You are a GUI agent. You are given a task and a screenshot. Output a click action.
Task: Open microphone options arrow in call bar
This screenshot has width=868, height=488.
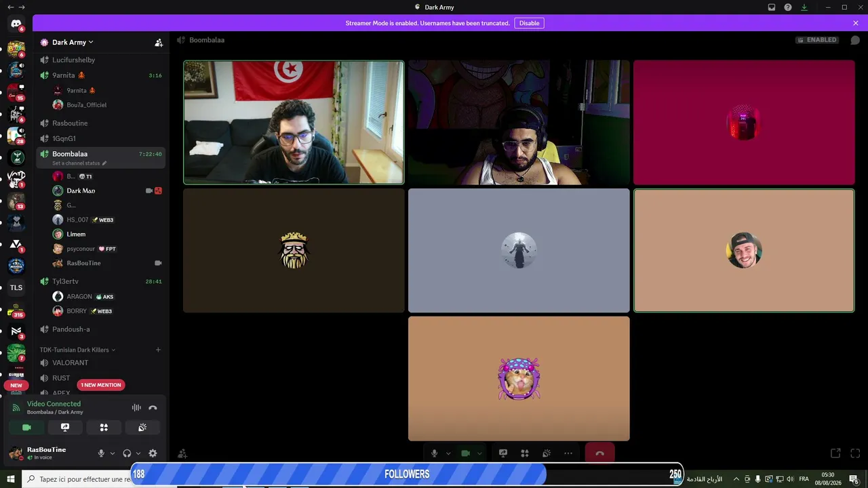point(448,453)
